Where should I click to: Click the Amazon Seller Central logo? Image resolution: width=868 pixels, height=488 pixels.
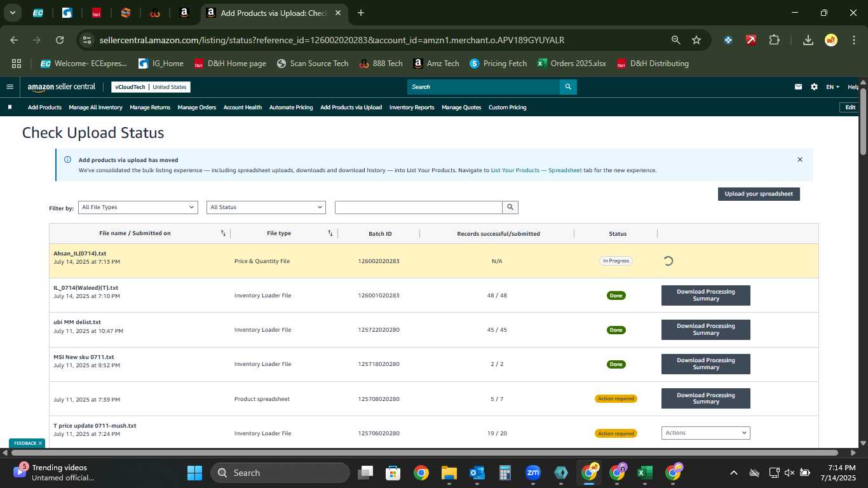(62, 87)
